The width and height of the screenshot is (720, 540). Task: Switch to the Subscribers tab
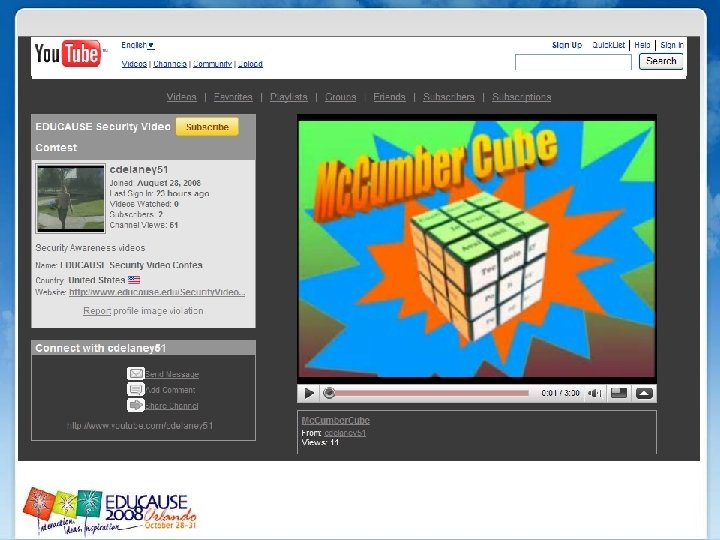click(x=449, y=97)
